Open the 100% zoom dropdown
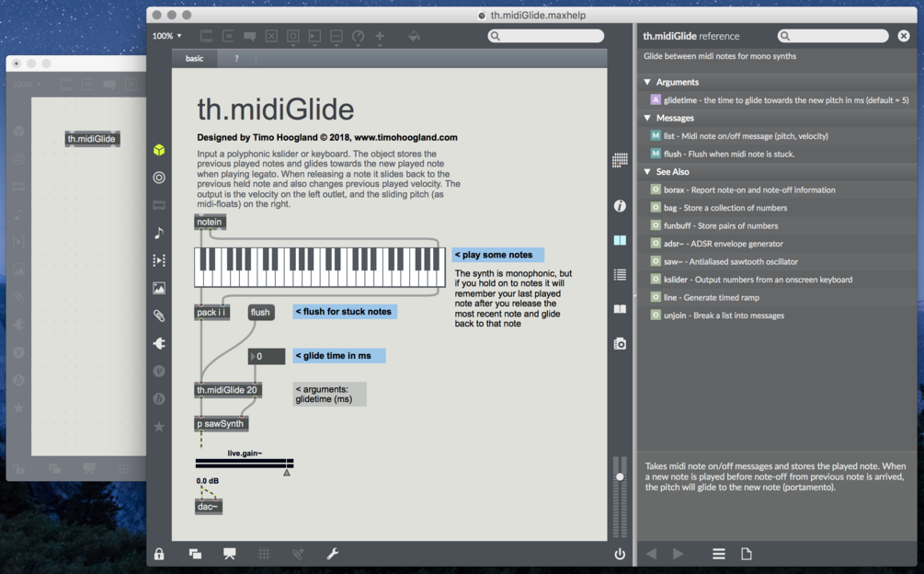924x574 pixels. click(166, 36)
